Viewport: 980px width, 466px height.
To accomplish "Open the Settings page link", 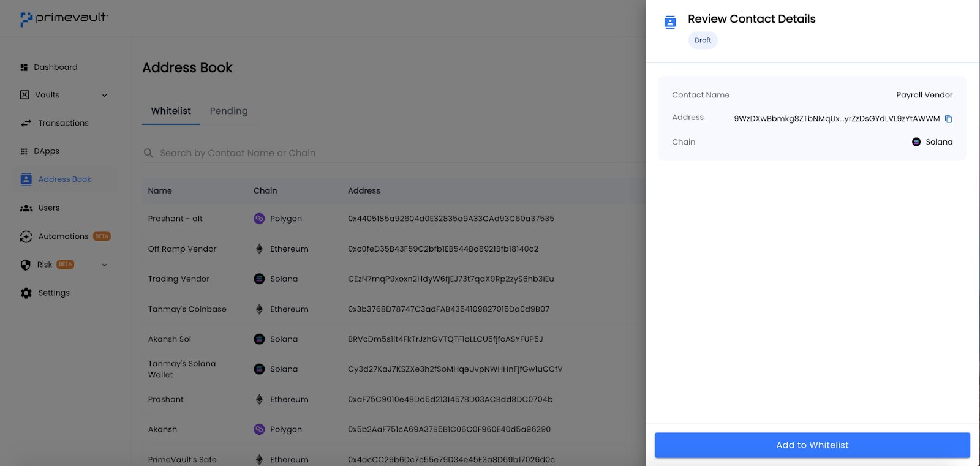I will point(54,293).
